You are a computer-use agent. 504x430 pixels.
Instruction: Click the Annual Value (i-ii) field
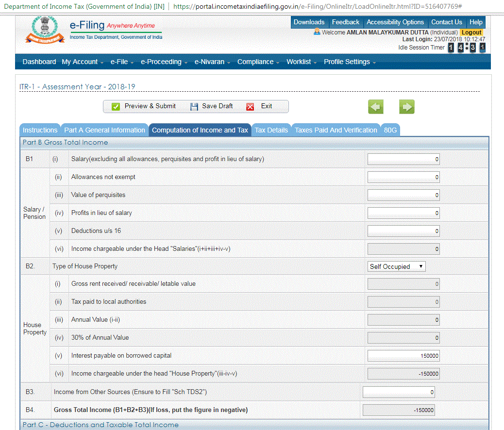pyautogui.click(x=403, y=320)
